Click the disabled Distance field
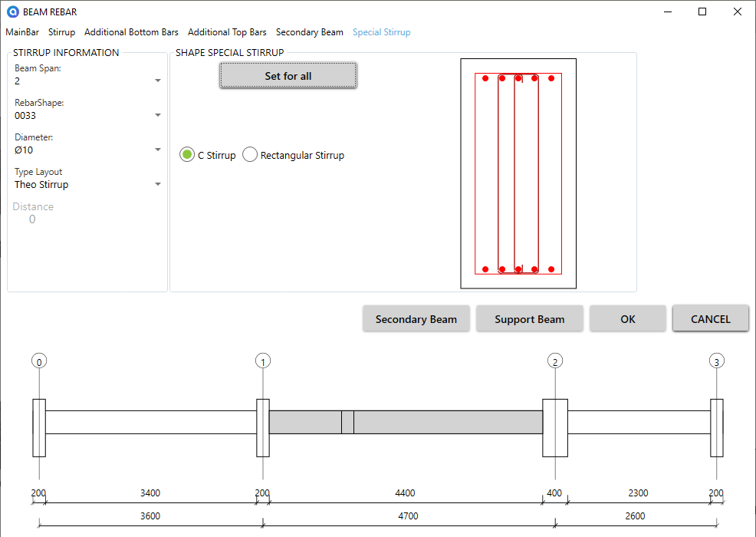The height and width of the screenshot is (537, 756). 32,219
